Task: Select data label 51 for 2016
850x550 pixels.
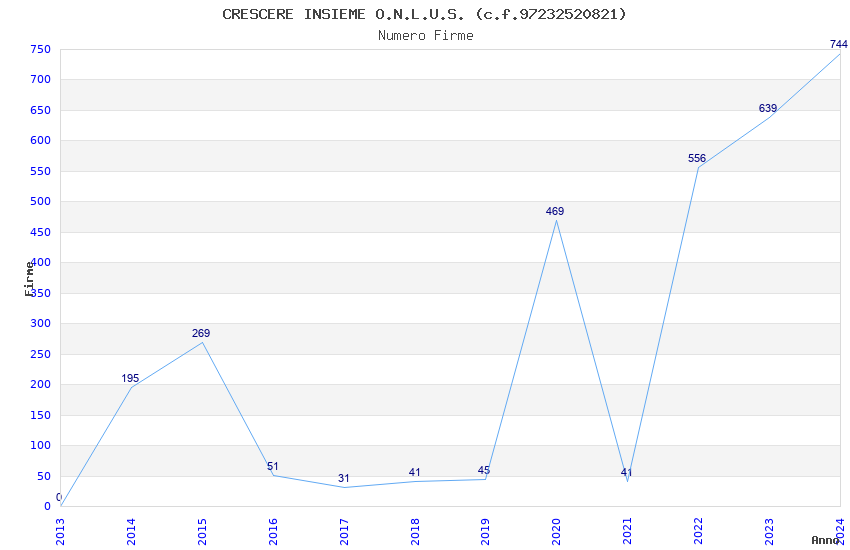Action: click(273, 467)
